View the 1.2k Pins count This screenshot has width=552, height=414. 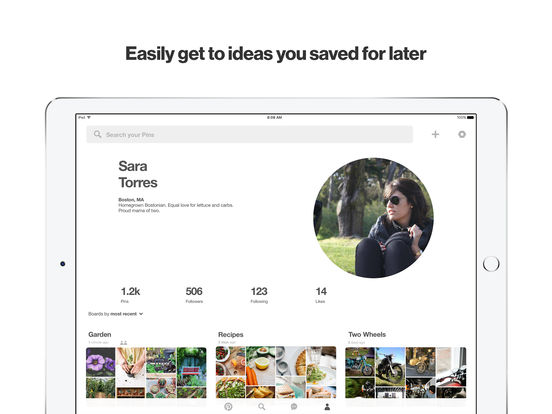point(130,295)
